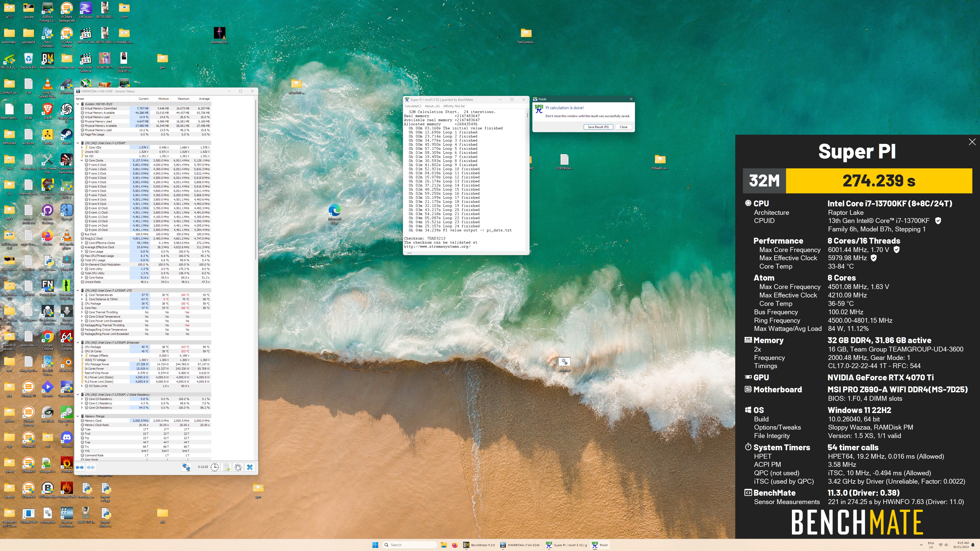Click Save Result (F6) button

[598, 127]
